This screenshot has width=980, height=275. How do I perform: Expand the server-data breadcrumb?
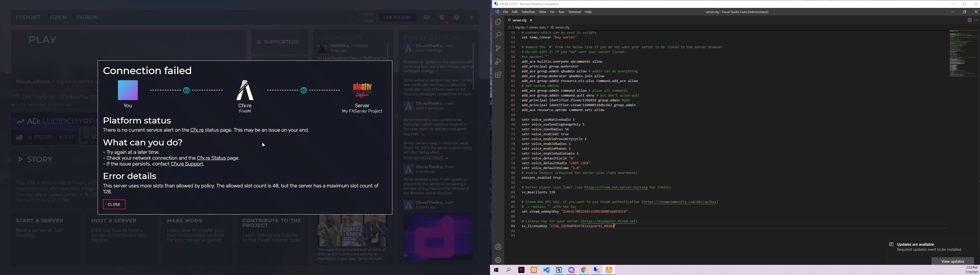(x=537, y=27)
